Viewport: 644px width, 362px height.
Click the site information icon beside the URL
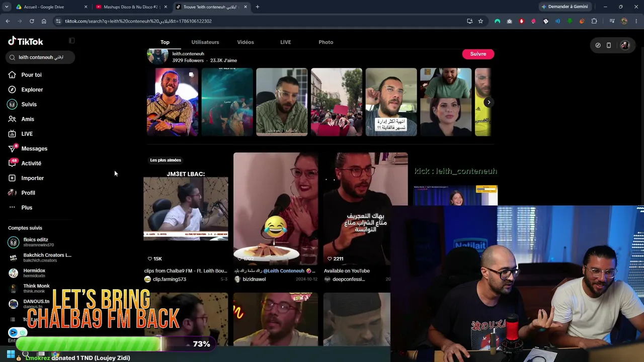point(58,21)
